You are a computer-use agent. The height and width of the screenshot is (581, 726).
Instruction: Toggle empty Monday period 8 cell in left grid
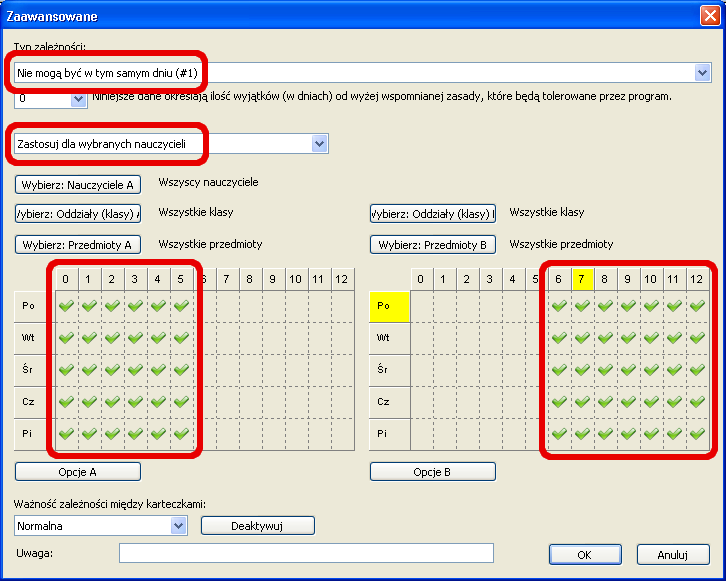(250, 307)
